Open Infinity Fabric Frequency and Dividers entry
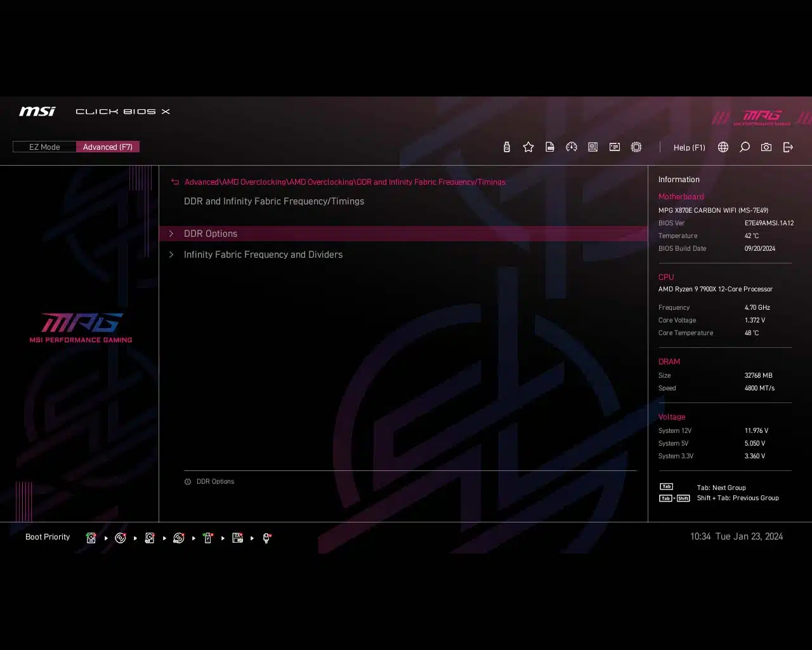The width and height of the screenshot is (812, 650). pyautogui.click(x=403, y=255)
